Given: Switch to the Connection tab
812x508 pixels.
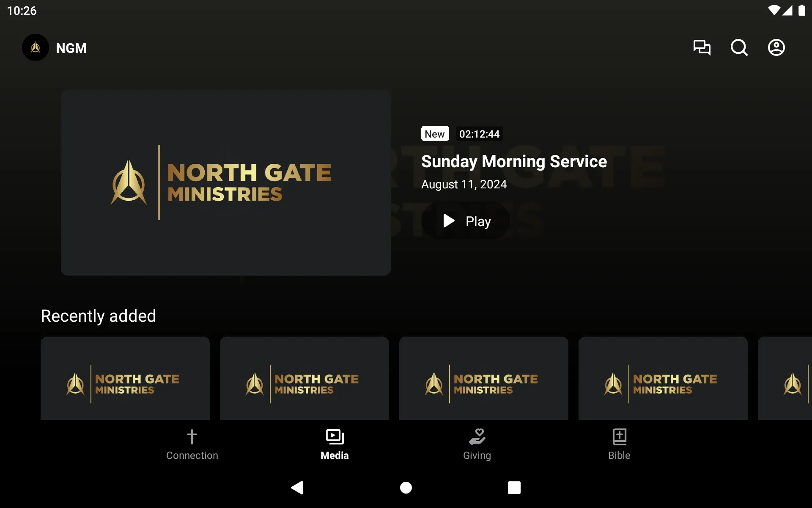Looking at the screenshot, I should 192,444.
